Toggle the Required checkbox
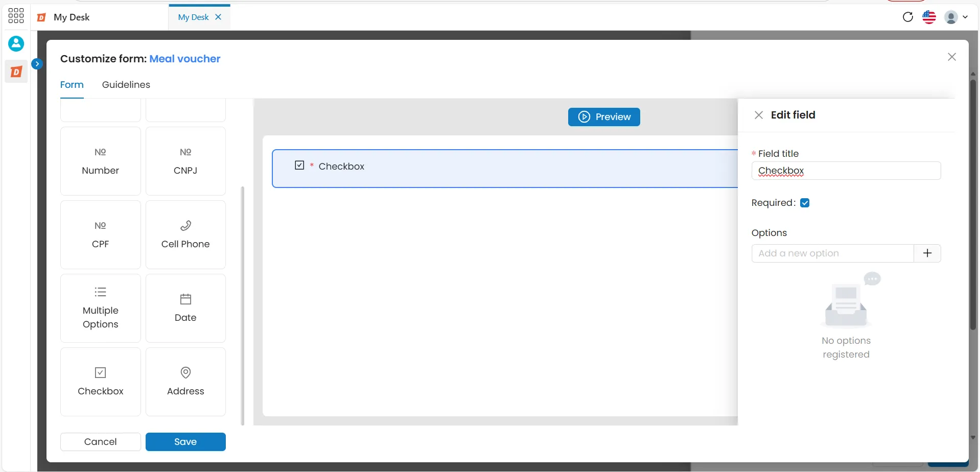Screen dimensions: 980x472 (x=805, y=203)
